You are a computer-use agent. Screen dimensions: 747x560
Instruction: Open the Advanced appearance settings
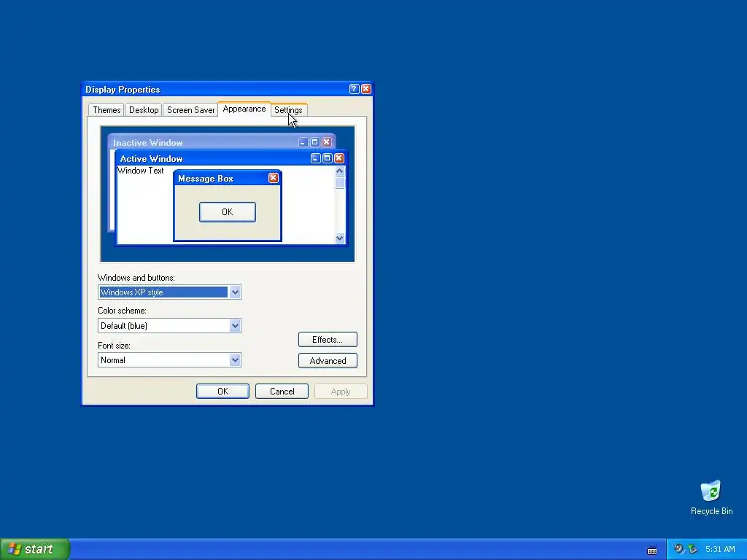[328, 360]
